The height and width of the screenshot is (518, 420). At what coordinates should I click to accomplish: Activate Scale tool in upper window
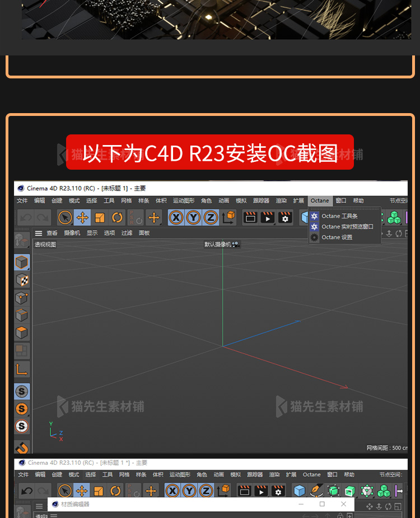pyautogui.click(x=100, y=218)
